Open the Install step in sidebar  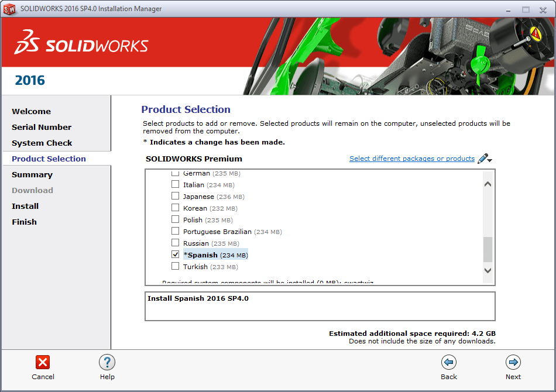pyautogui.click(x=25, y=207)
